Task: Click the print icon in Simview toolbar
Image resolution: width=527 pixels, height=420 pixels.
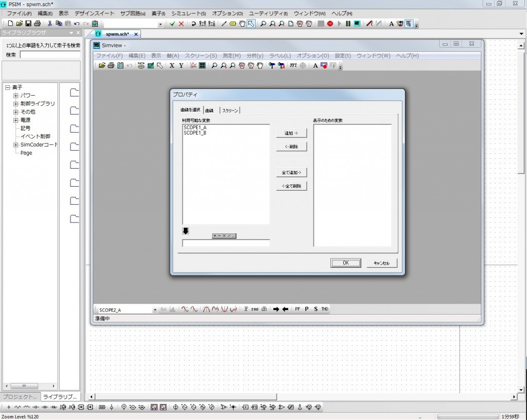Action: click(x=111, y=65)
